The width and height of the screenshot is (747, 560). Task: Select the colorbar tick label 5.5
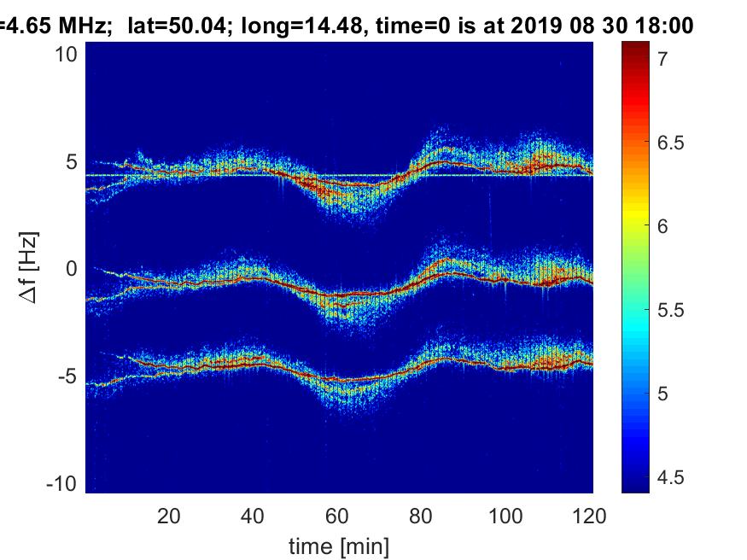[x=672, y=310]
